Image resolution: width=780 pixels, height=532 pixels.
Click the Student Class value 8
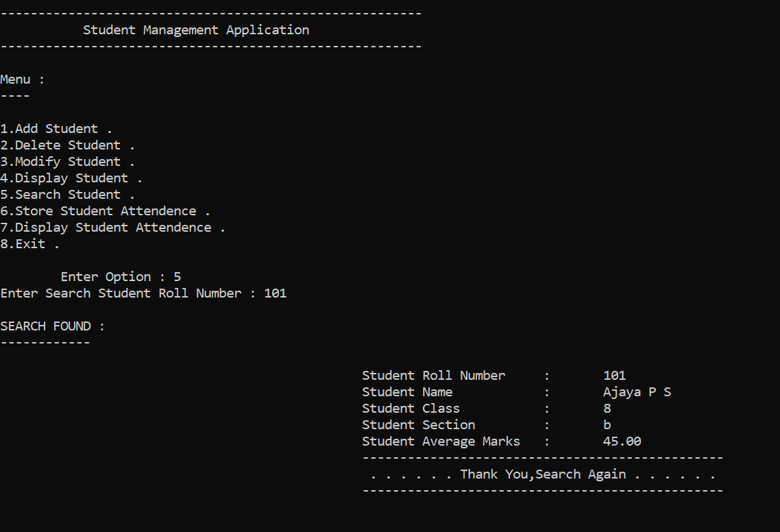coord(607,408)
